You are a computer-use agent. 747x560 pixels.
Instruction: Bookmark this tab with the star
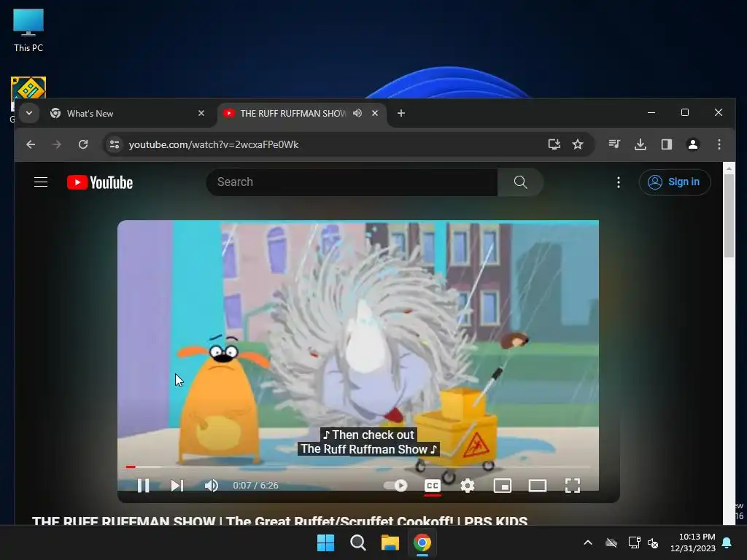(578, 144)
